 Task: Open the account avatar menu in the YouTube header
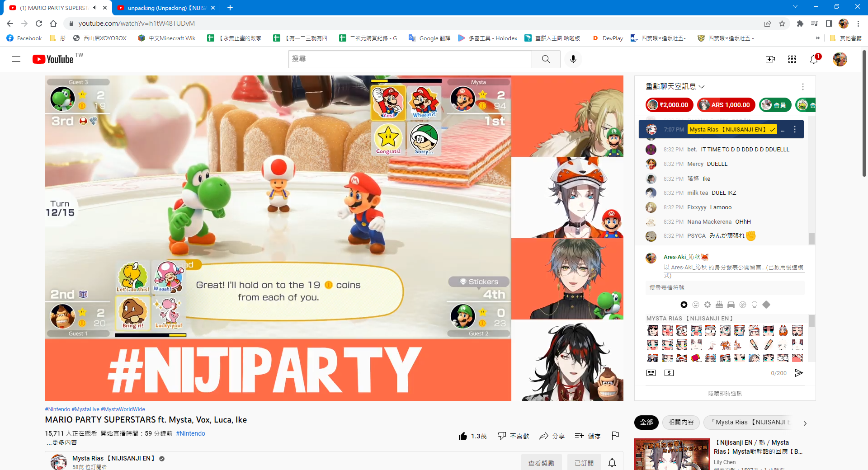click(x=840, y=59)
